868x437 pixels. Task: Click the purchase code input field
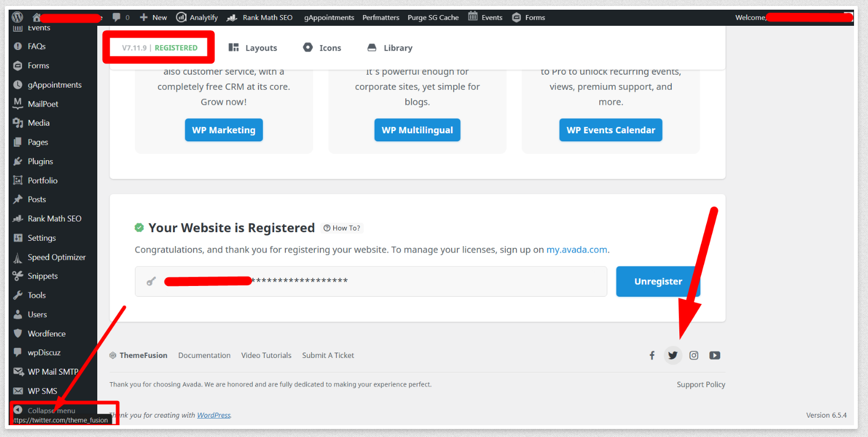(x=371, y=281)
